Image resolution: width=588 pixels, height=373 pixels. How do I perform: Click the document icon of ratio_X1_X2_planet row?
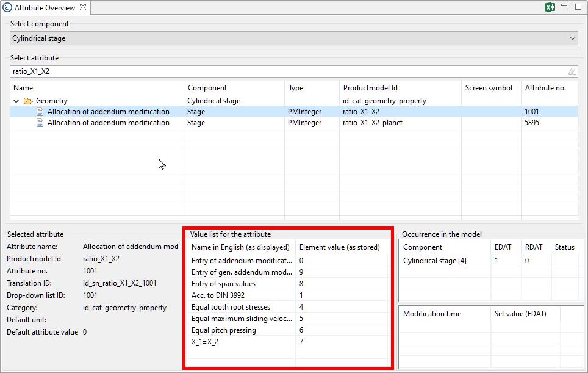pos(40,123)
